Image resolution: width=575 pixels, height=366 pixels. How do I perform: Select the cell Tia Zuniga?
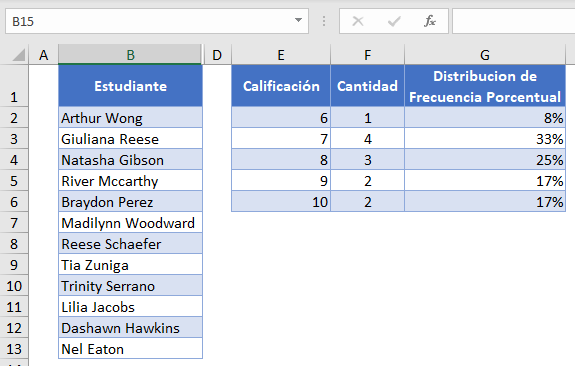(x=130, y=265)
